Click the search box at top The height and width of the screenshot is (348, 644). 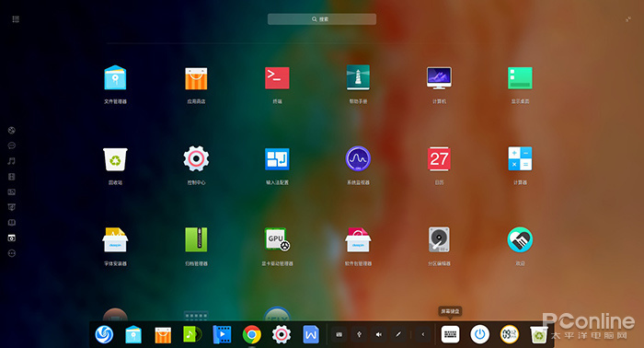coord(322,19)
